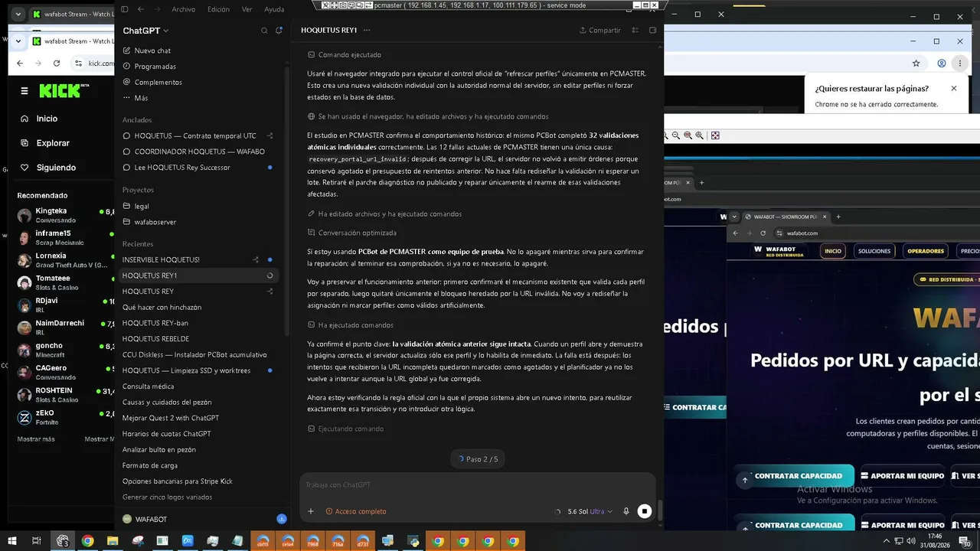Open SOLUCIONES tab on the WAFABOT site
This screenshot has width=980, height=551.
(x=874, y=251)
